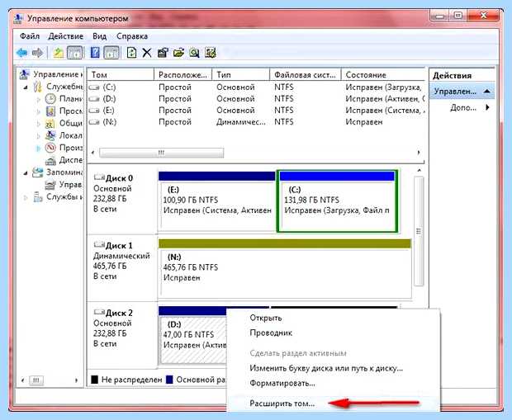Image resolution: width=512 pixels, height=420 pixels.
Task: Collapse the Запоминающие устройства node
Action: [26, 172]
